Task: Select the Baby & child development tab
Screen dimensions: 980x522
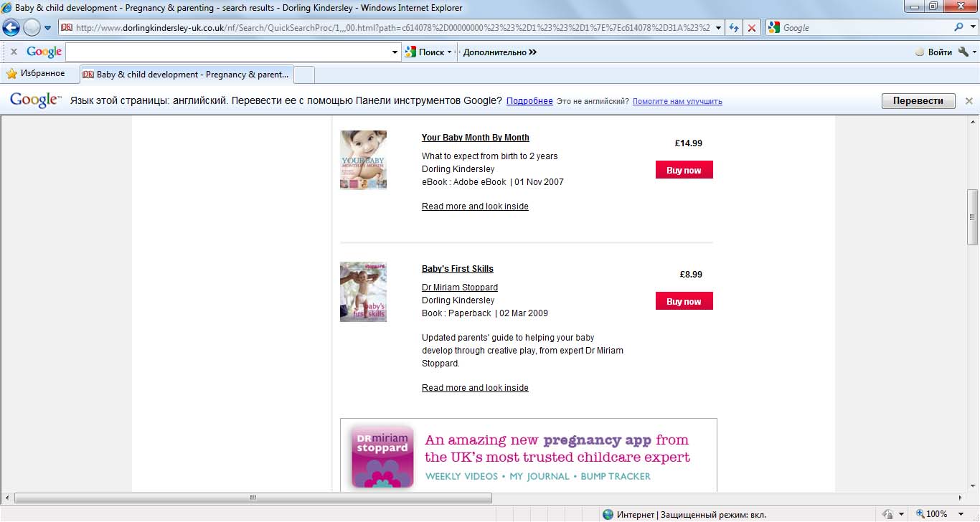Action: [x=187, y=75]
